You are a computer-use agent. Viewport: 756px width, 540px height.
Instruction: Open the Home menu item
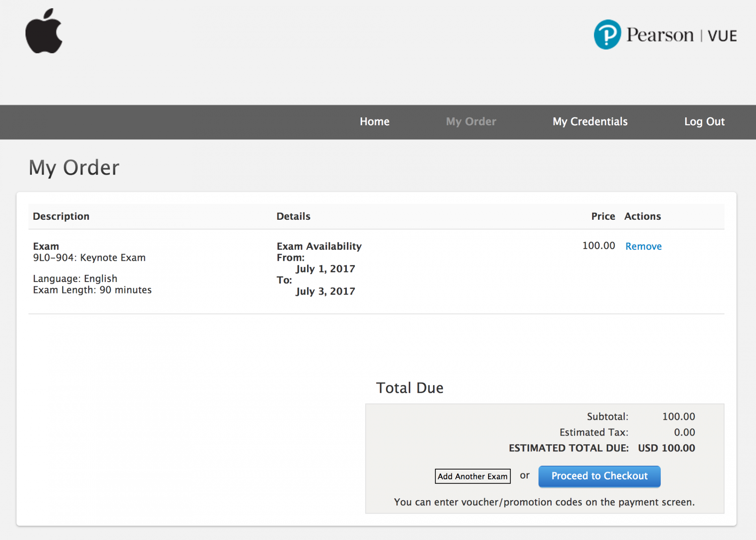click(x=374, y=122)
